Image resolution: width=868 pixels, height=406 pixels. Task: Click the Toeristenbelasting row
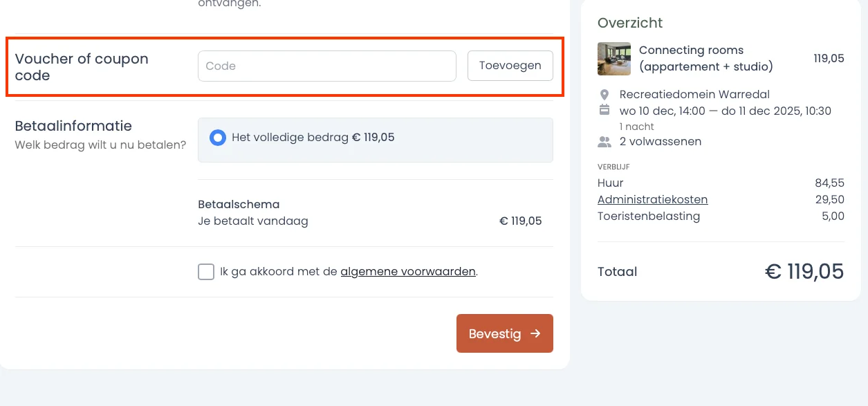[649, 216]
